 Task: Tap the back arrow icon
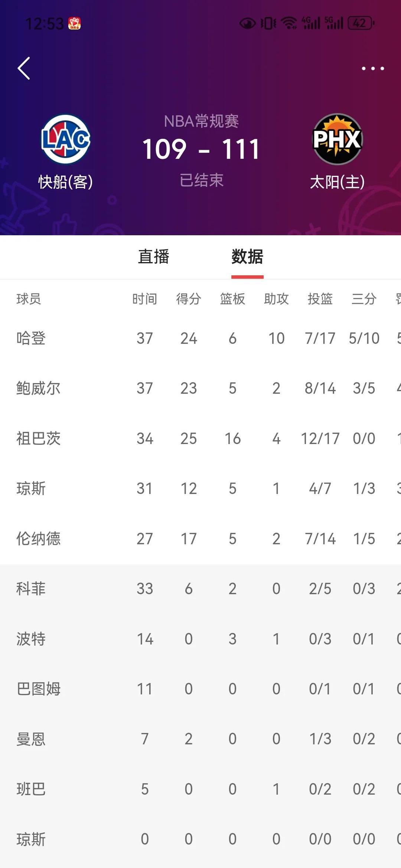24,68
